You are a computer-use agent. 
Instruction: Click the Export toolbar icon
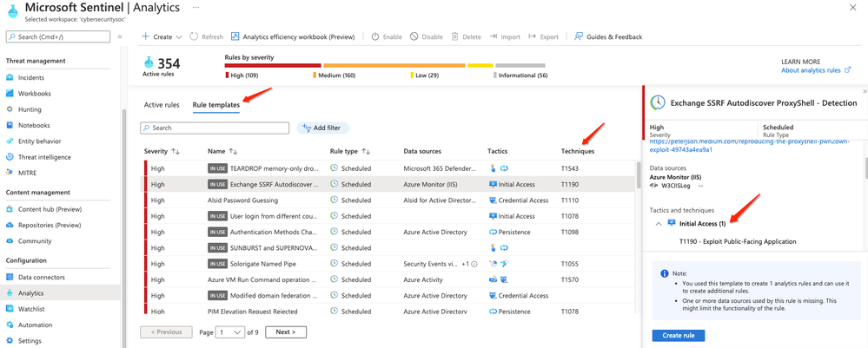[x=533, y=37]
